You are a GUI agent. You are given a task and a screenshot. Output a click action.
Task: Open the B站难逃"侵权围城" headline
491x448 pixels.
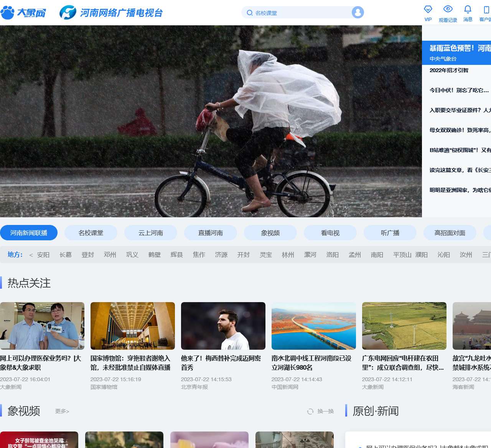460,150
